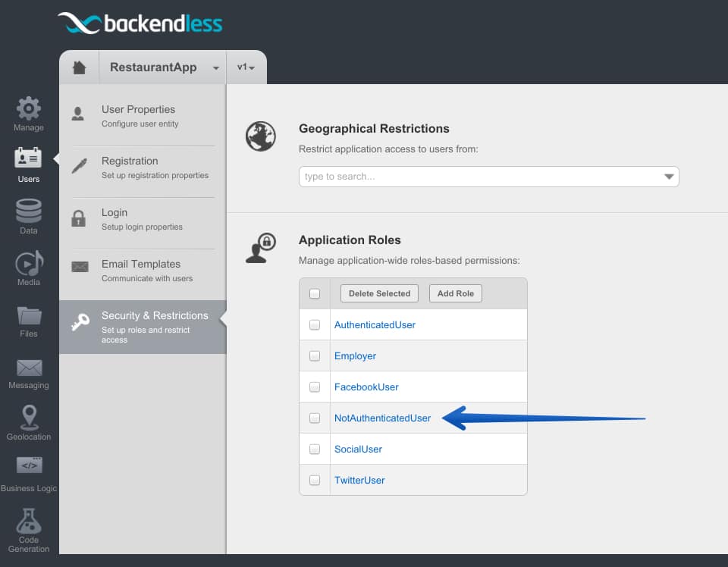Expand the country restriction dropdown arrow
This screenshot has width=728, height=567.
click(x=669, y=177)
